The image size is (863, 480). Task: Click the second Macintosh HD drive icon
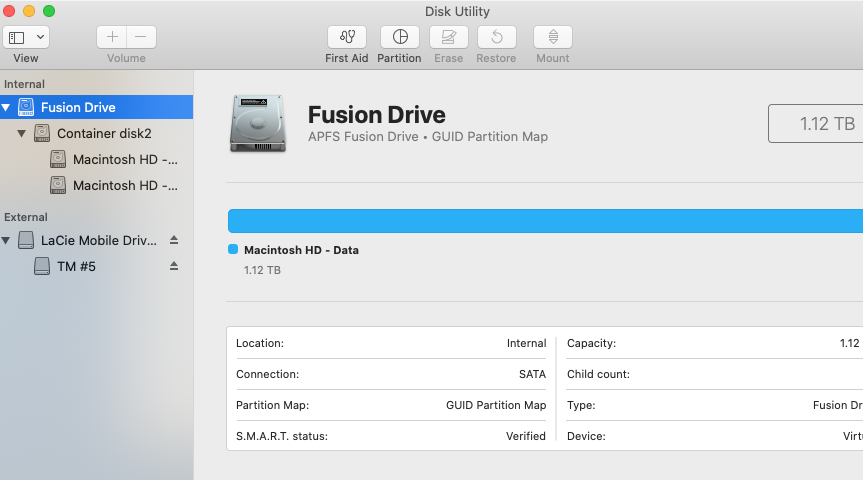pyautogui.click(x=58, y=185)
